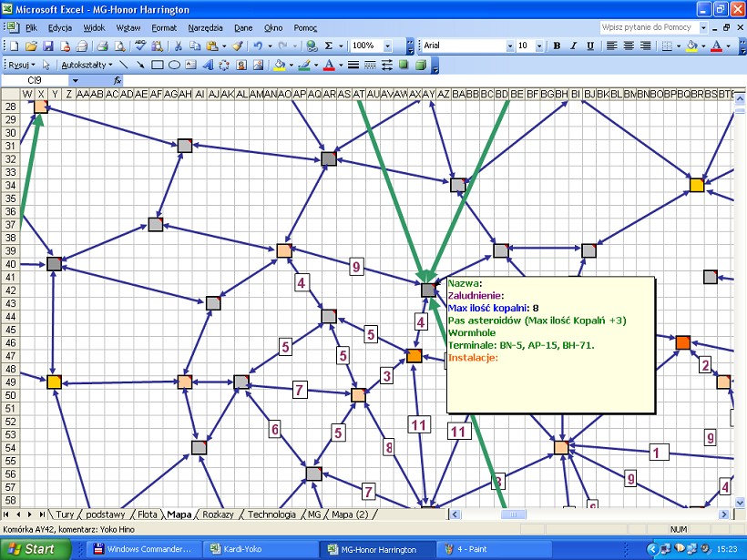Click the select objects pointer

point(46,65)
